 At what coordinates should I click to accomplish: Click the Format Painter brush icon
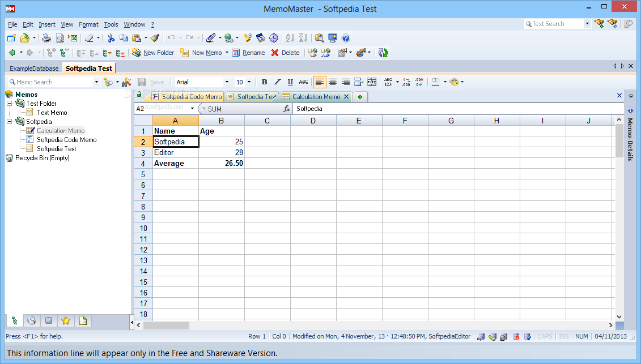pyautogui.click(x=155, y=38)
